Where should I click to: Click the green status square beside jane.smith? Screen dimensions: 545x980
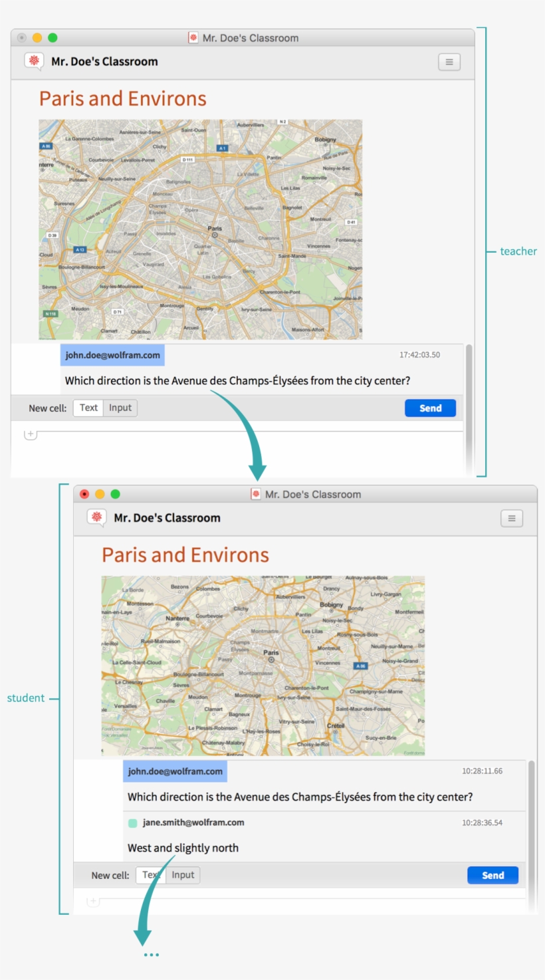(x=132, y=823)
